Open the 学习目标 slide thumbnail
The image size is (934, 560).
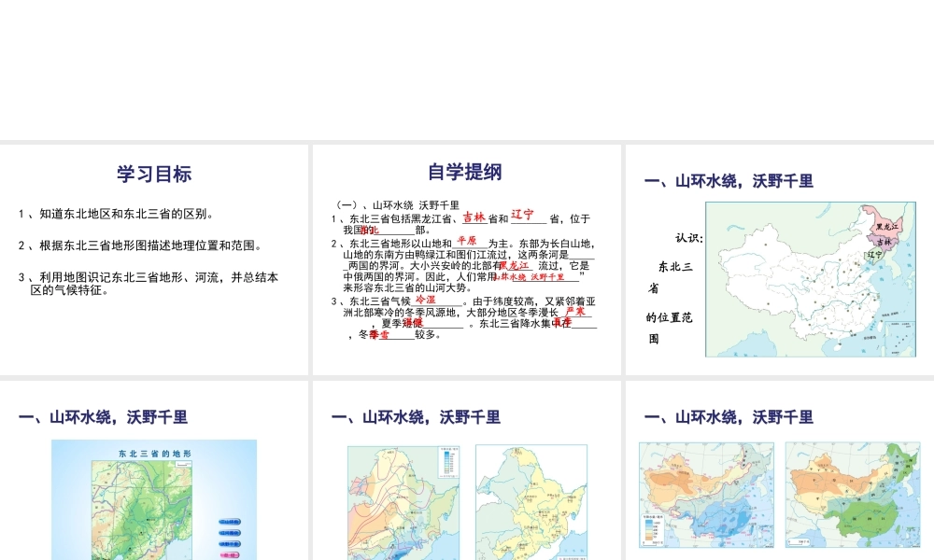pyautogui.click(x=154, y=259)
